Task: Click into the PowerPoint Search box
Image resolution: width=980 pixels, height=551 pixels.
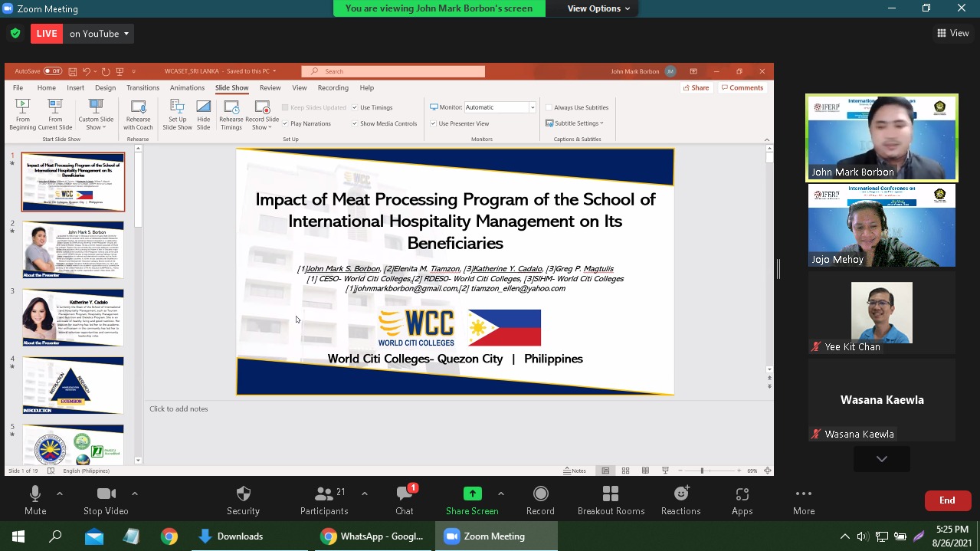Action: click(x=393, y=71)
